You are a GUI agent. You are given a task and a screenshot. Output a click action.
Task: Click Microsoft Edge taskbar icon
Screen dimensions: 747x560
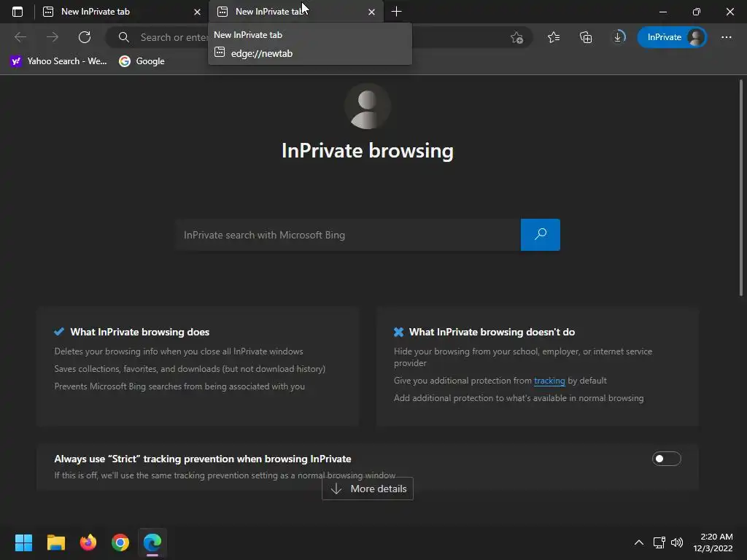pyautogui.click(x=152, y=542)
